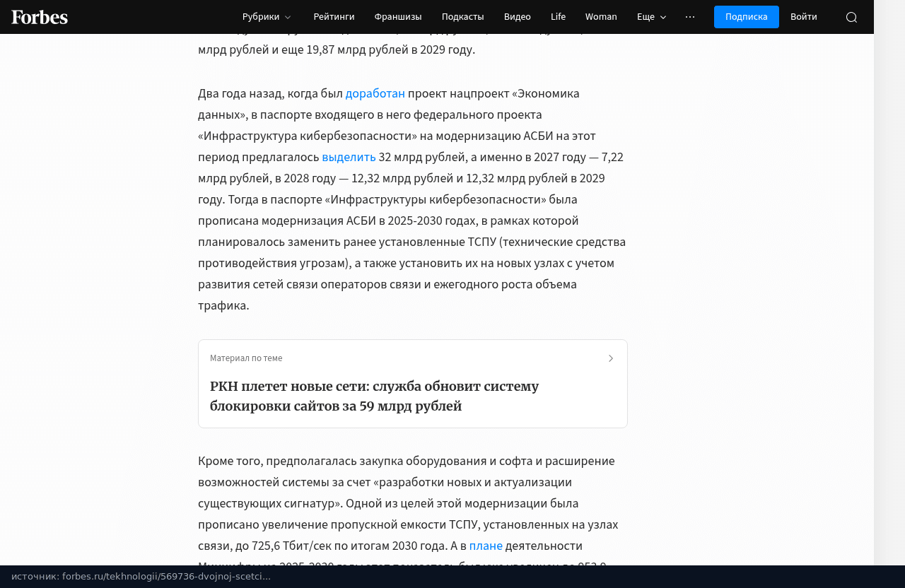Open the Рейтинги section
The height and width of the screenshot is (588, 905).
pos(334,17)
